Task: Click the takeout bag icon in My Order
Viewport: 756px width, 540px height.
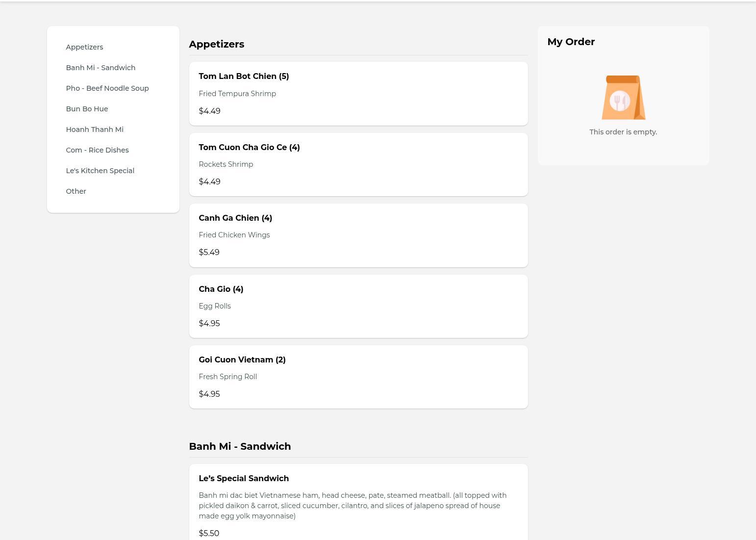Action: tap(623, 97)
